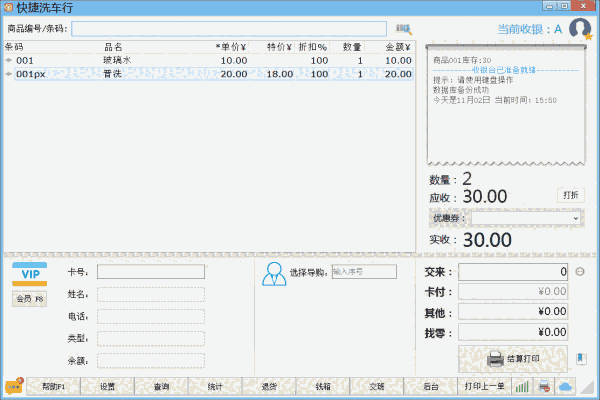This screenshot has width=600, height=400.
Task: Click the *单价¥ column header
Action: [231, 47]
